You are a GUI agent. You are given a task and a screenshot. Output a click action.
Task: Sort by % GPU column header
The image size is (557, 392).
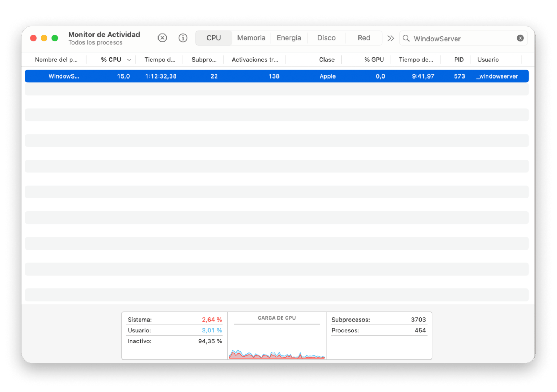374,60
